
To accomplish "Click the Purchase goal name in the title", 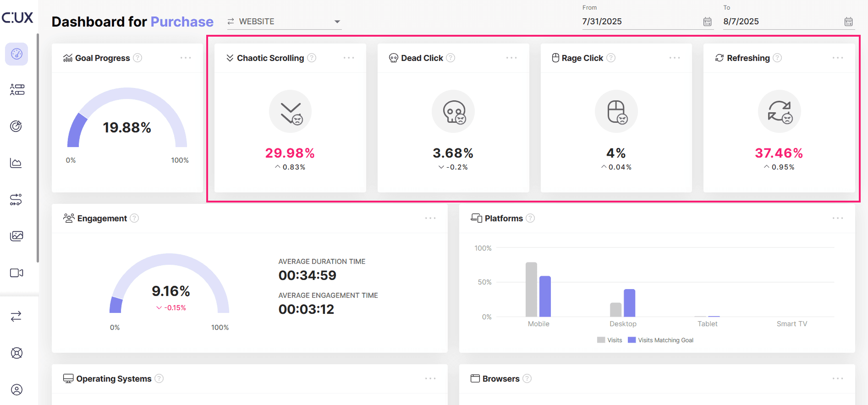I will (182, 22).
